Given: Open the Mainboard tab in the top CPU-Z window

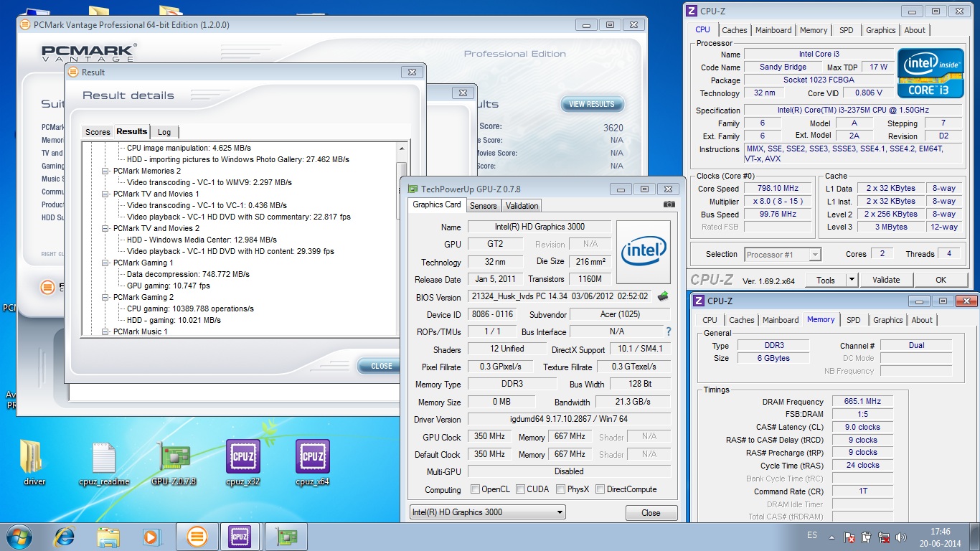Looking at the screenshot, I should [773, 30].
